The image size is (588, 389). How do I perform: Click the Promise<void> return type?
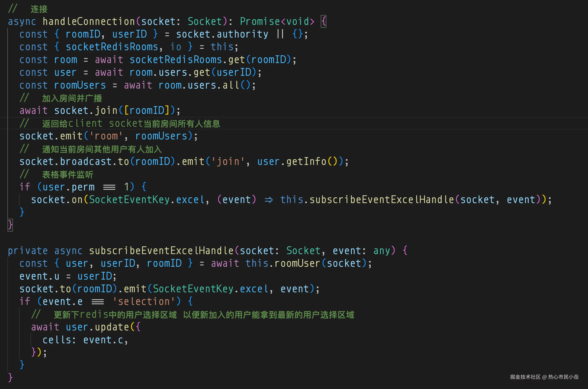[277, 22]
